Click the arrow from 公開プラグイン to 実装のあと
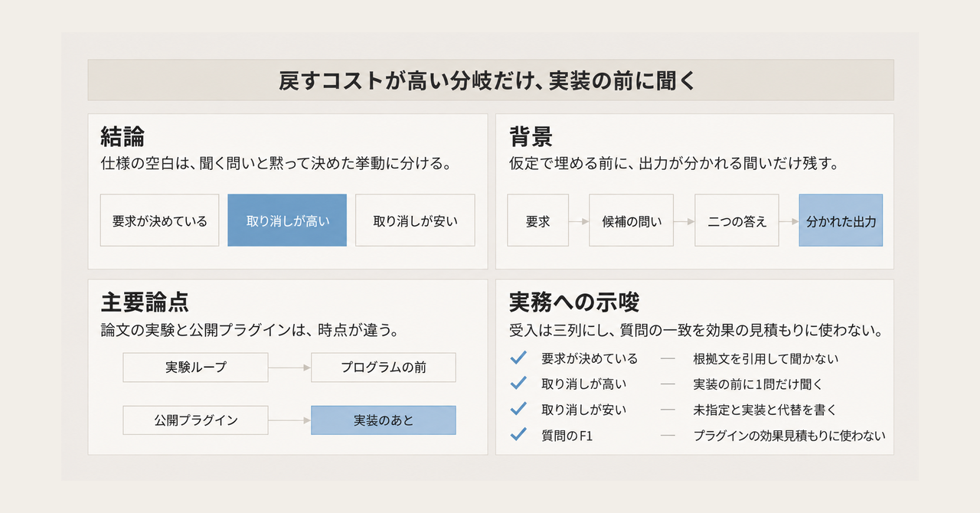 pos(289,420)
